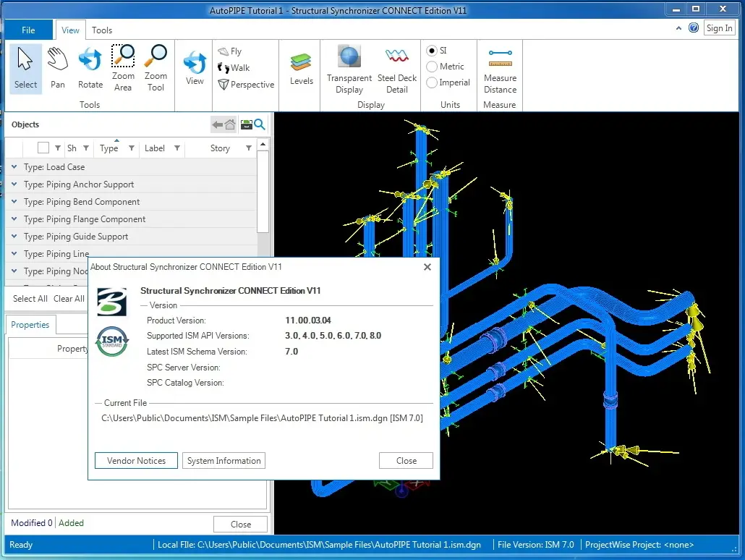Viewport: 745px width, 560px height.
Task: Switch to the Tools ribbon tab
Action: pos(102,30)
